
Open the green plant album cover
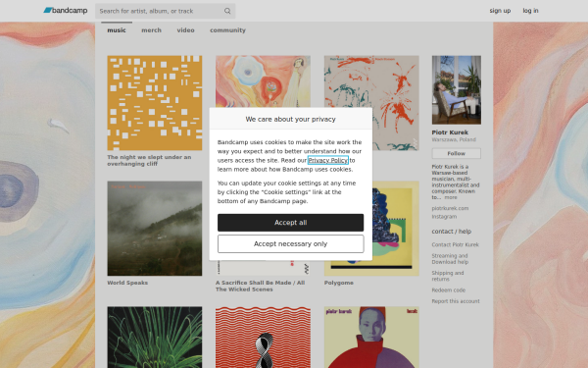[155, 338]
